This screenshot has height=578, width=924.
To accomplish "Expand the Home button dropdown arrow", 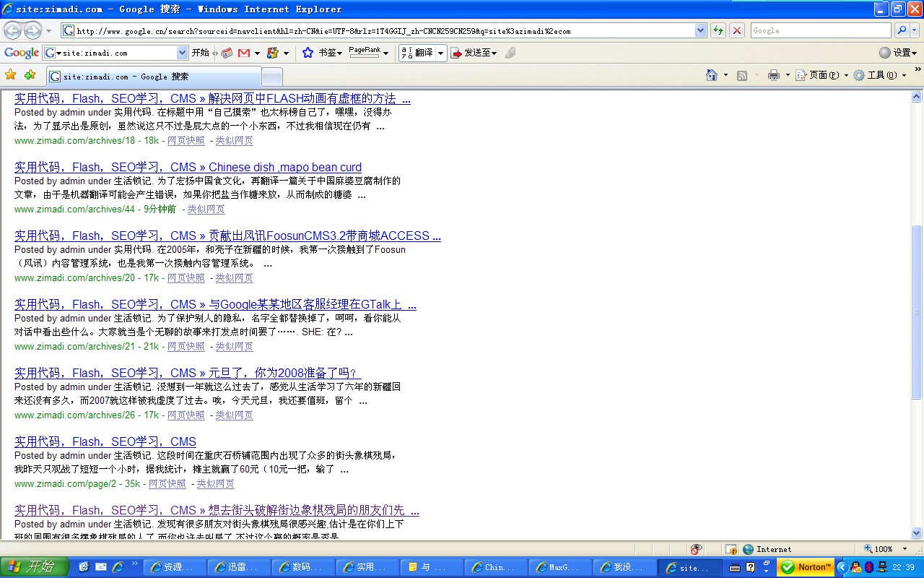I will pyautogui.click(x=725, y=75).
